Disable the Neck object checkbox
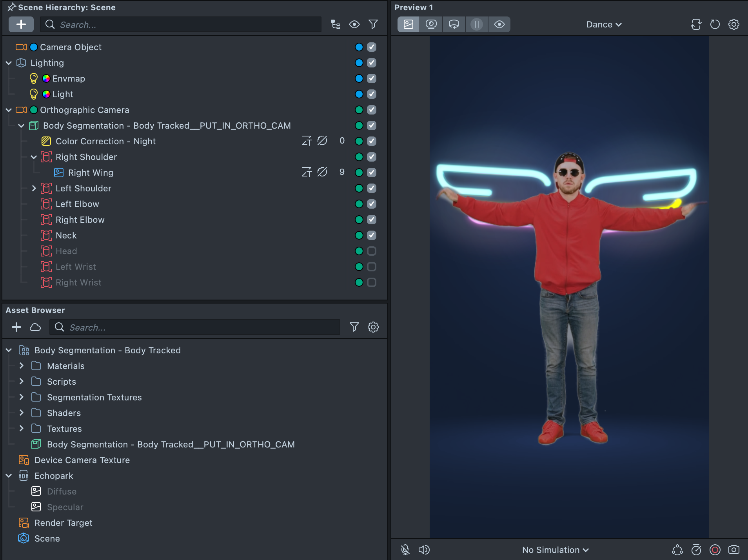The height and width of the screenshot is (560, 748). [372, 235]
